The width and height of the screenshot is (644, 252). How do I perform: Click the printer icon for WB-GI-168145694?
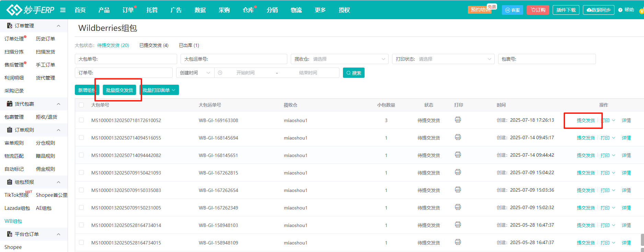point(458,137)
